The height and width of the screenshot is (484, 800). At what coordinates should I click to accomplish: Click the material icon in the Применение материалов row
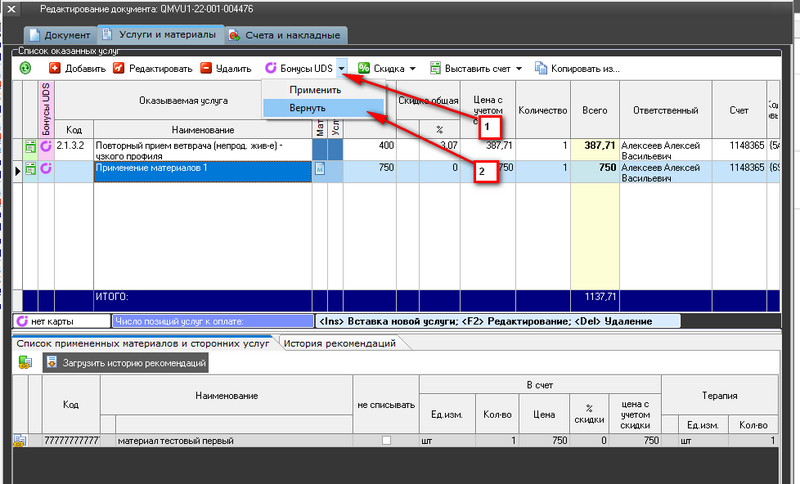(x=320, y=170)
